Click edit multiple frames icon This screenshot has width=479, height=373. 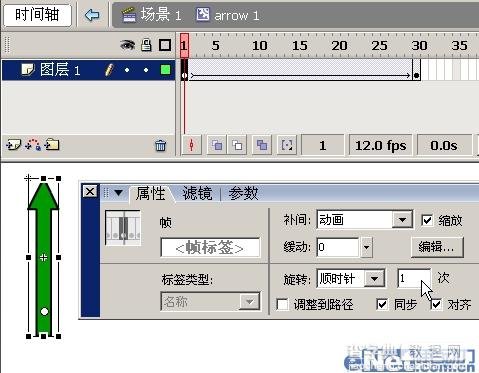coord(262,145)
